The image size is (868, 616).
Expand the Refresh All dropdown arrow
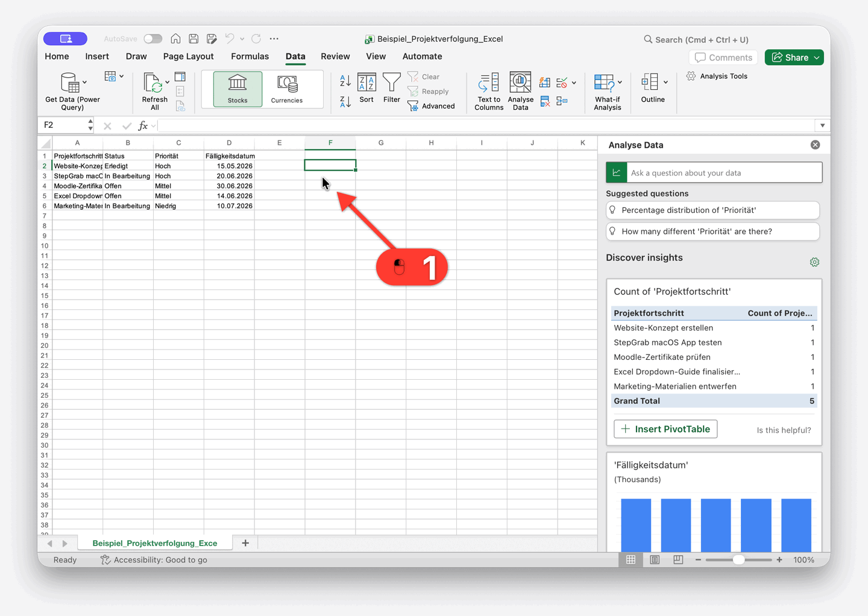point(167,82)
